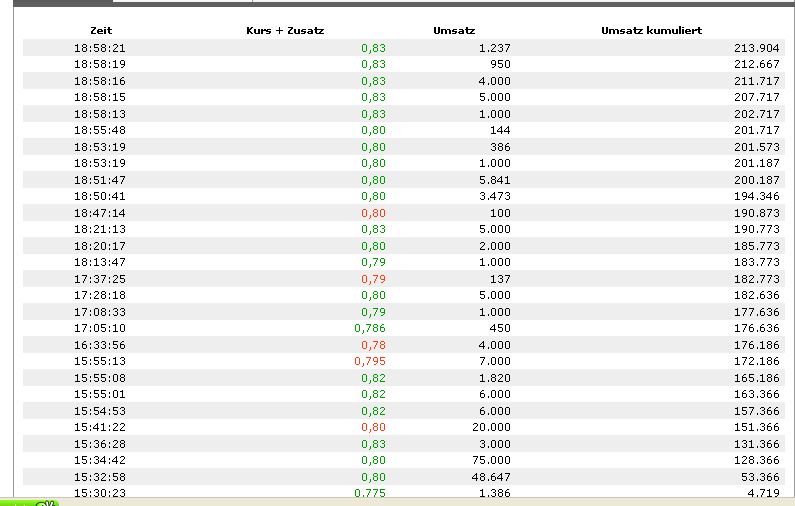The image size is (795, 506).
Task: Select the time 16:33:56
Action: pyautogui.click(x=100, y=344)
